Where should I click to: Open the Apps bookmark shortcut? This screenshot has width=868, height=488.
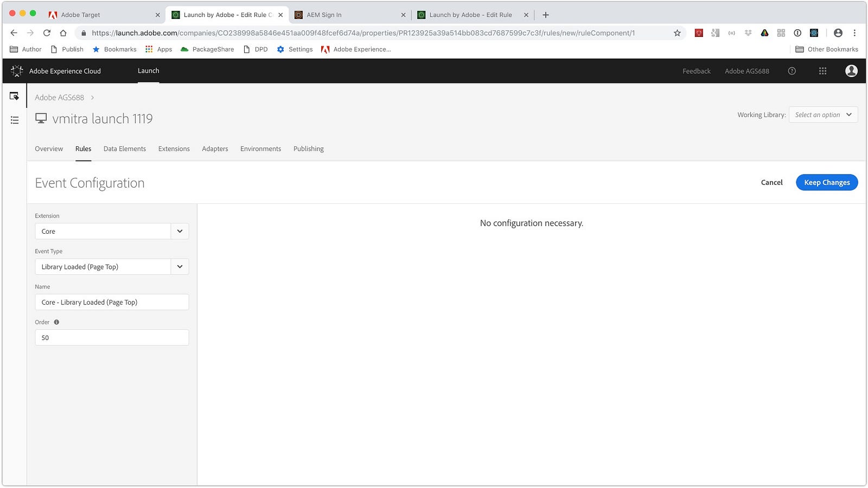coord(158,49)
